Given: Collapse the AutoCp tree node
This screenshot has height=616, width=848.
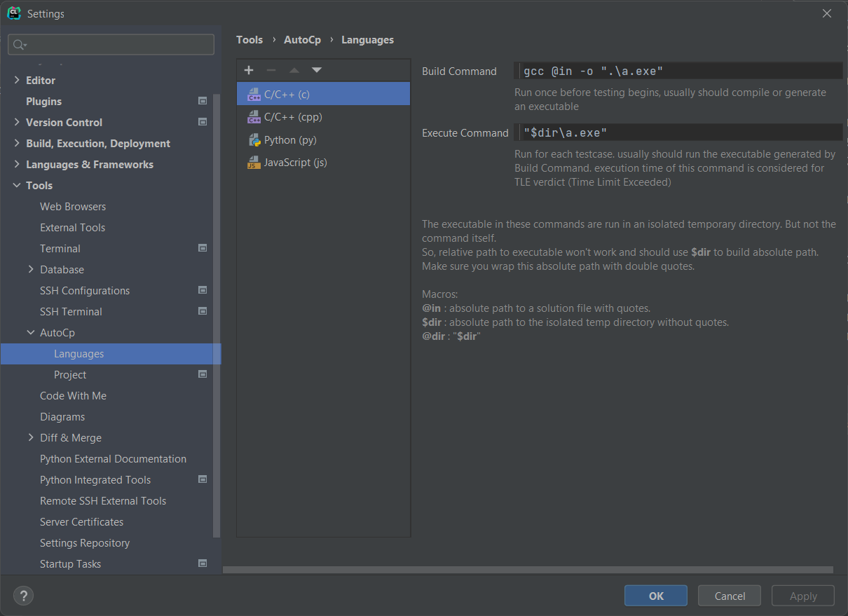Looking at the screenshot, I should (31, 333).
